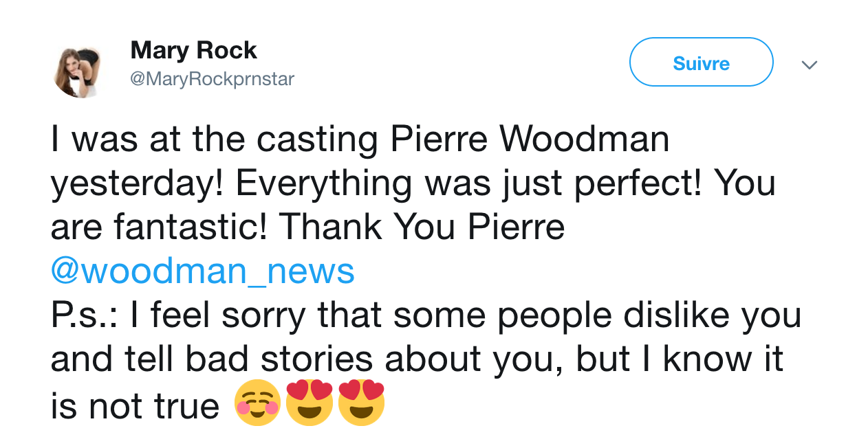Click the words "Pierre Woodman" in the tweet
The height and width of the screenshot is (437, 868).
(x=530, y=139)
